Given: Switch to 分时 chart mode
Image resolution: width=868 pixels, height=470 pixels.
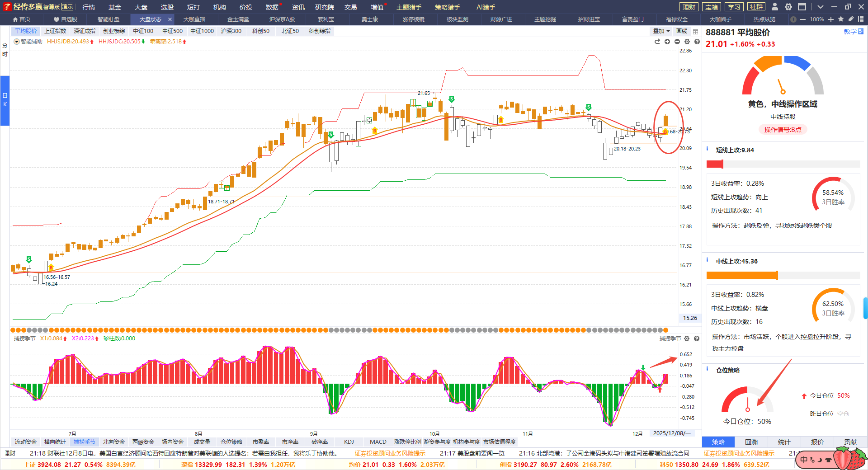Looking at the screenshot, I should click(5, 50).
